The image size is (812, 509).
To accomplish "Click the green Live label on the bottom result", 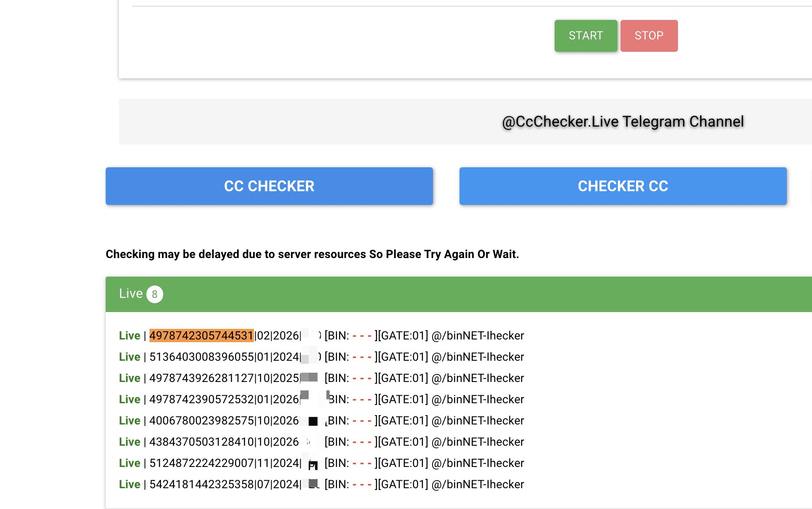I will pyautogui.click(x=130, y=484).
